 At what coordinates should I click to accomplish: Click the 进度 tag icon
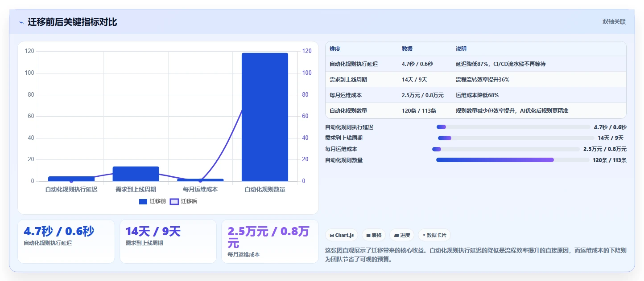[396, 235]
